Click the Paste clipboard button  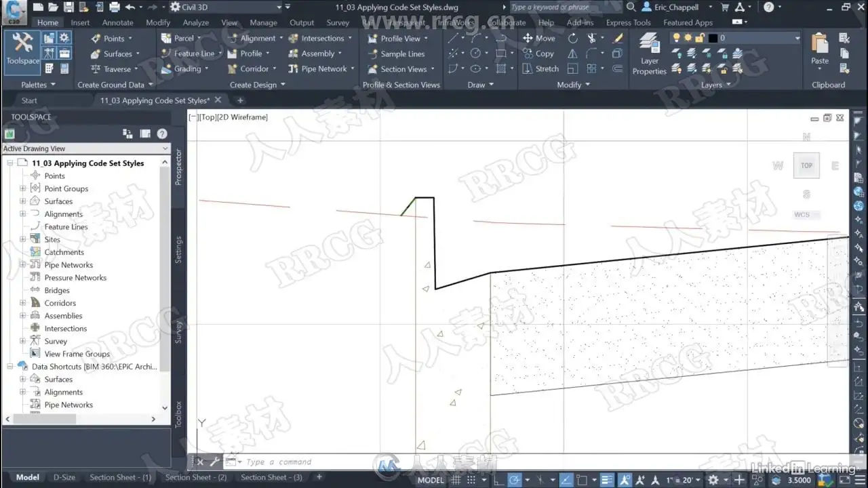(820, 49)
